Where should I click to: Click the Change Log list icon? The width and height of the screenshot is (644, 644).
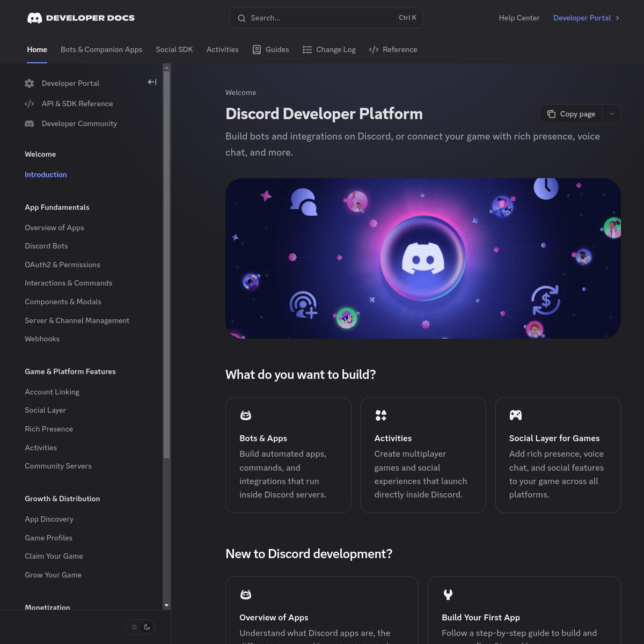point(307,49)
